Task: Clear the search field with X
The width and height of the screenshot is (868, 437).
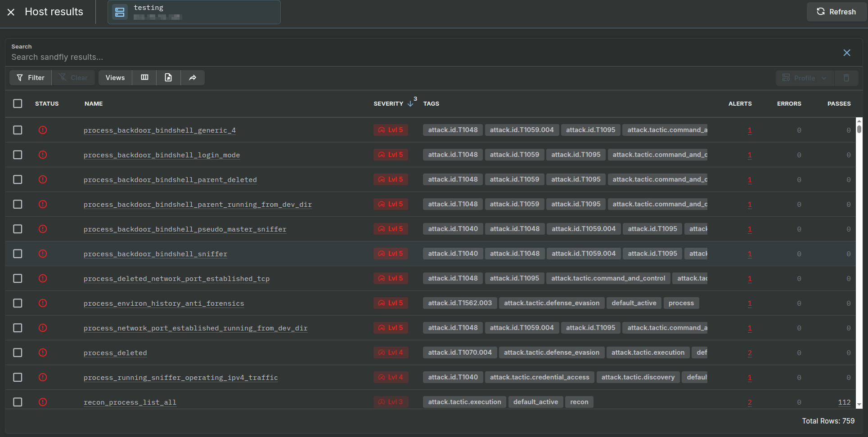Action: (x=846, y=53)
